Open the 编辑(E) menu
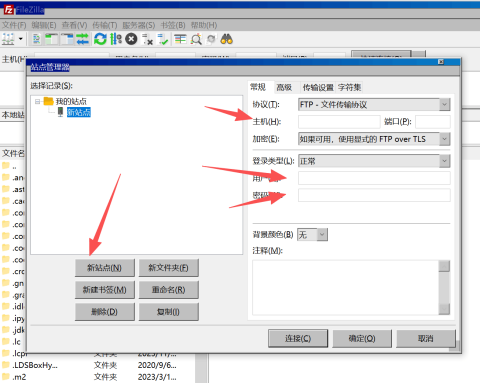Screen dimensions: 480x383 click(44, 25)
